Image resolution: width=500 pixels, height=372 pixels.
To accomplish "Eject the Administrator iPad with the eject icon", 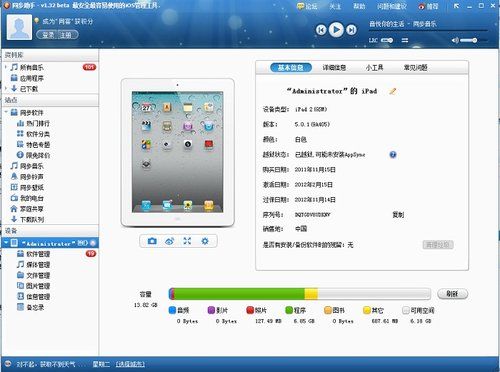I will click(x=93, y=243).
